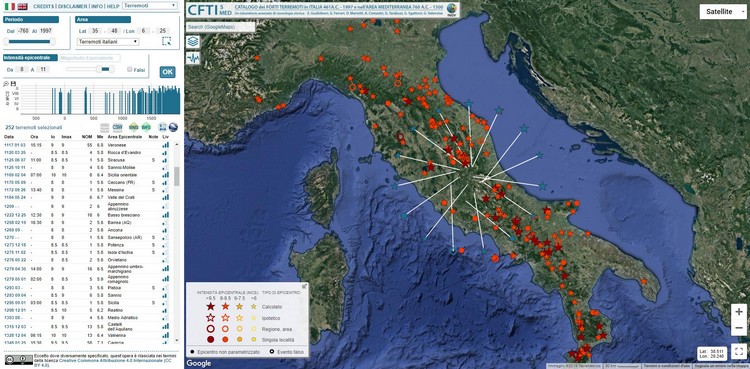Image resolution: width=750 pixels, height=369 pixels.
Task: Open the Satellite map type selector
Action: point(723,11)
